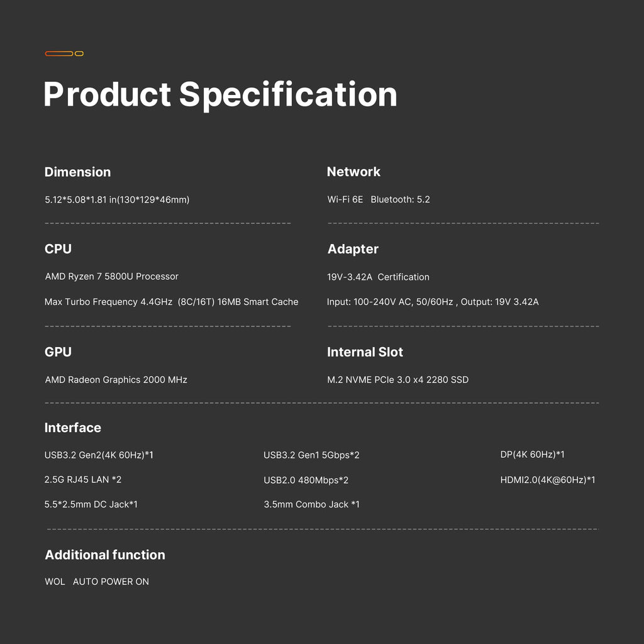Click the GPU section heading
Image resolution: width=644 pixels, height=644 pixels.
[x=58, y=352]
